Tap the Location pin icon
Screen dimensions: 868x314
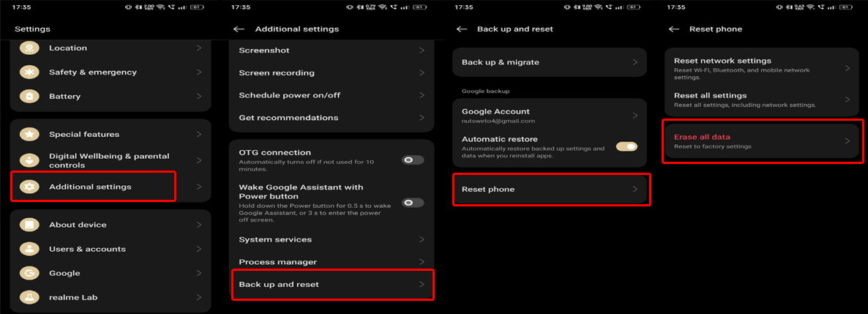pyautogui.click(x=29, y=48)
